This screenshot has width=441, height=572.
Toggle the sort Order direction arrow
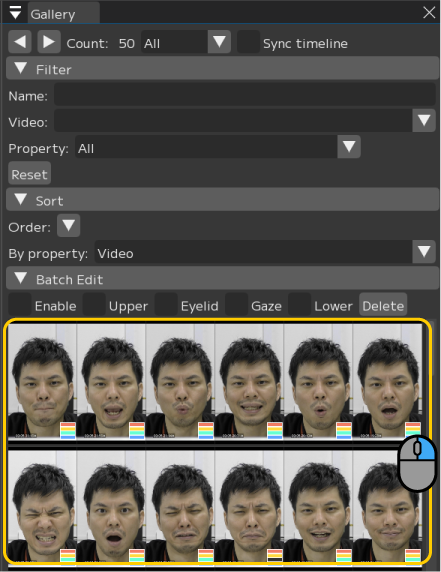click(x=69, y=225)
